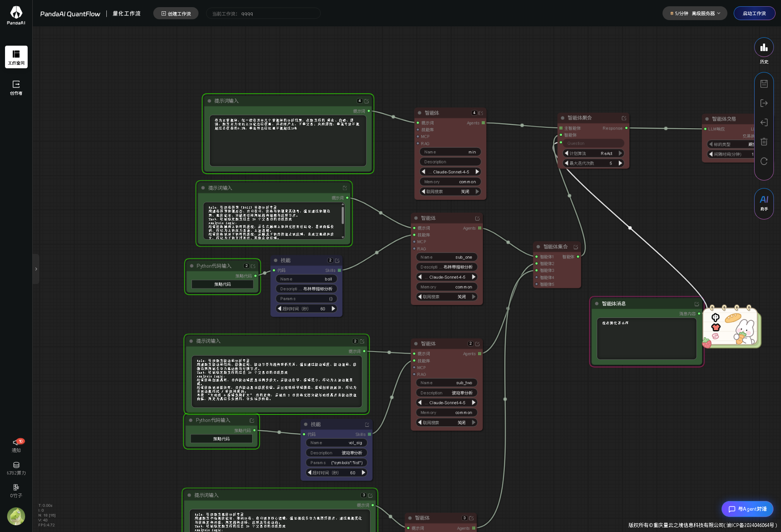The image size is (781, 532).
Task: Toggle collapse dot on 智能体聚合 node
Action: (562, 118)
